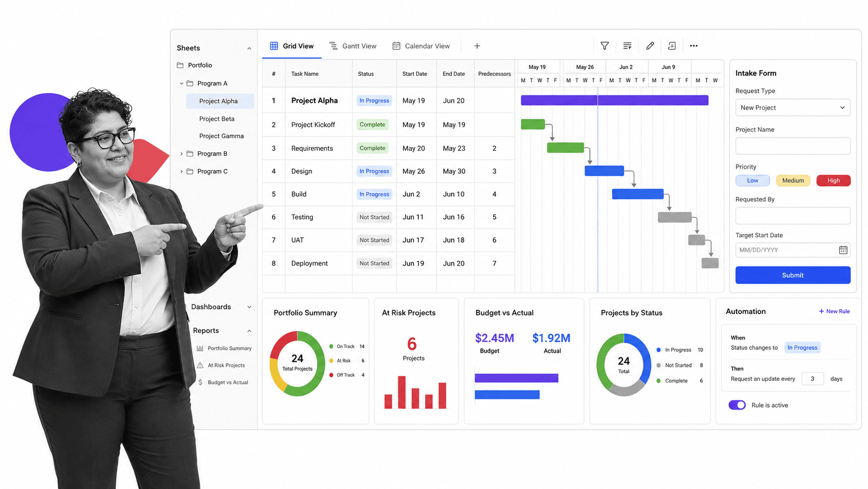This screenshot has height=489, width=868.
Task: Open Project Beta sheet
Action: pos(216,118)
